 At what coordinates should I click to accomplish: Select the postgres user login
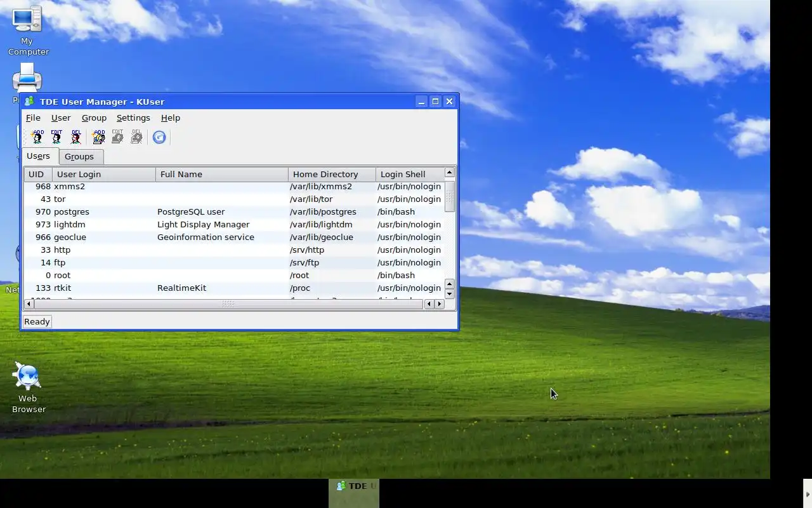72,212
